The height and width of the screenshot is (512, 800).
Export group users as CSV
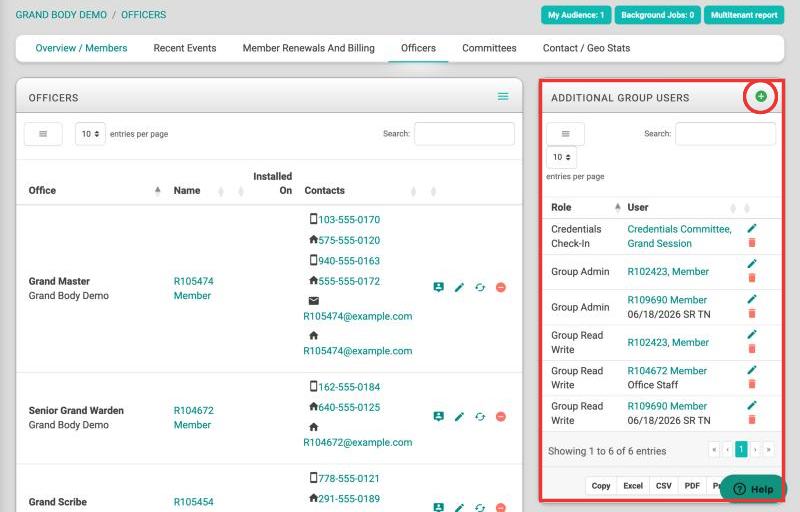point(663,486)
